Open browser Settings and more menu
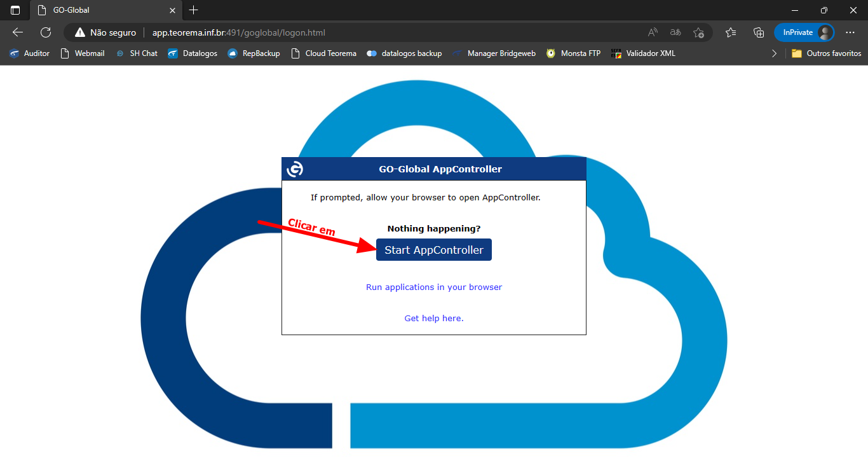The image size is (868, 463). coord(850,32)
